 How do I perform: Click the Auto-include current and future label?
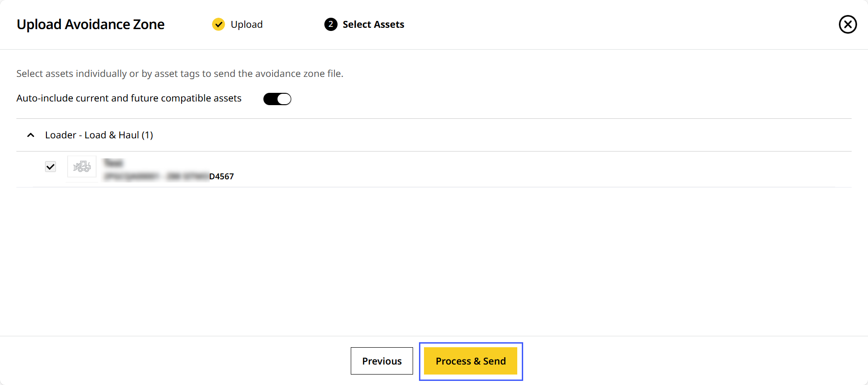[x=129, y=98]
